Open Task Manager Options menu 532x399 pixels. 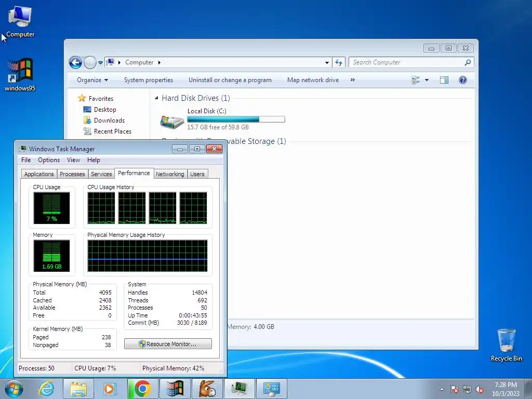[x=49, y=160]
